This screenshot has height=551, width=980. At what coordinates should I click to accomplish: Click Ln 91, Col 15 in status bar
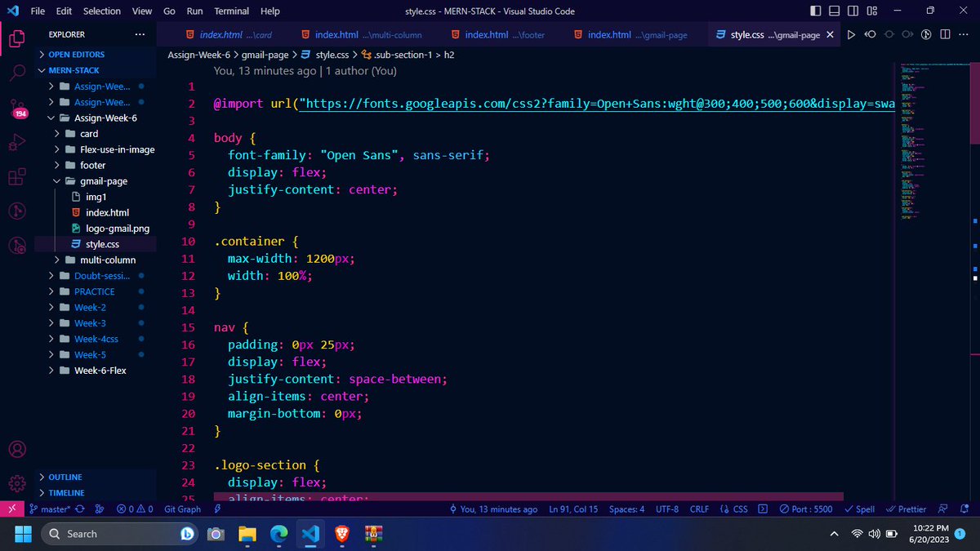point(573,509)
